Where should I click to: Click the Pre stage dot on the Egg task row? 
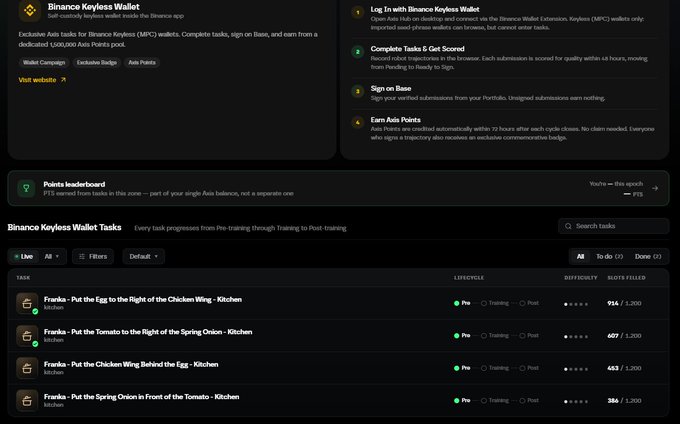point(457,303)
